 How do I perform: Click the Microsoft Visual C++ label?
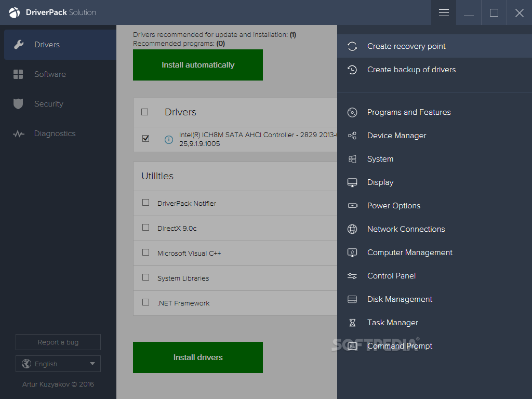(189, 254)
